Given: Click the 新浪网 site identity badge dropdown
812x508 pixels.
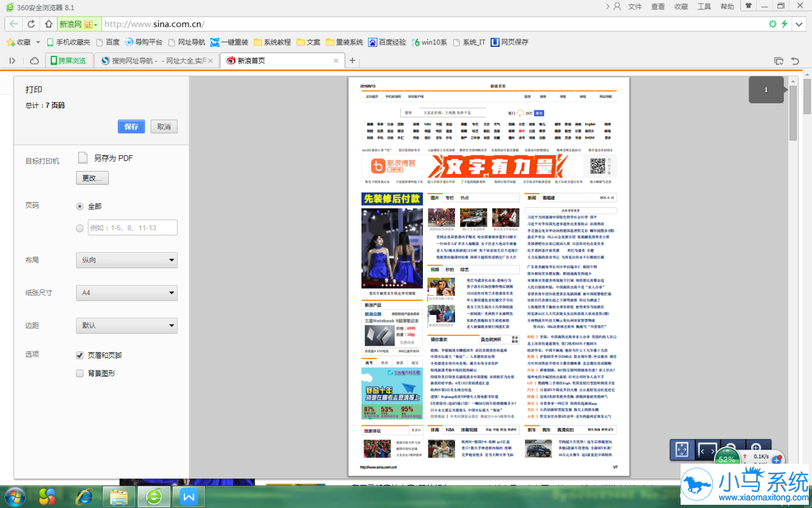Looking at the screenshot, I should [79, 24].
